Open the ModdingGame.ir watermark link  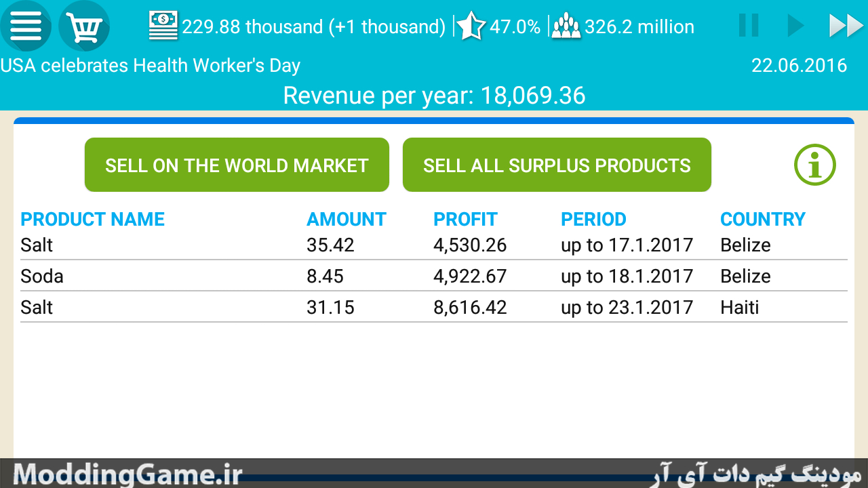click(127, 474)
